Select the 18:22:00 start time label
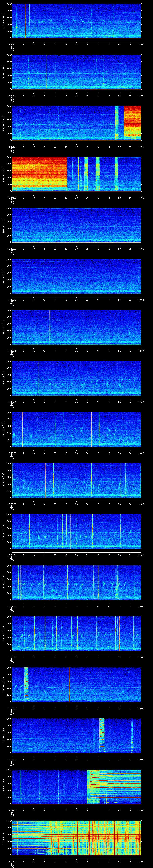 [12, 606]
